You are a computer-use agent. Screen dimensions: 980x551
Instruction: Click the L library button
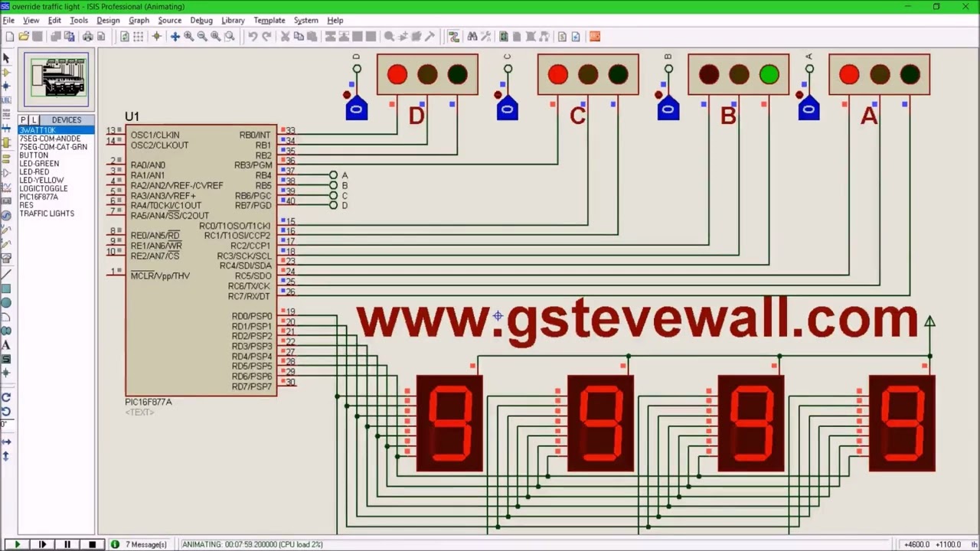point(34,120)
